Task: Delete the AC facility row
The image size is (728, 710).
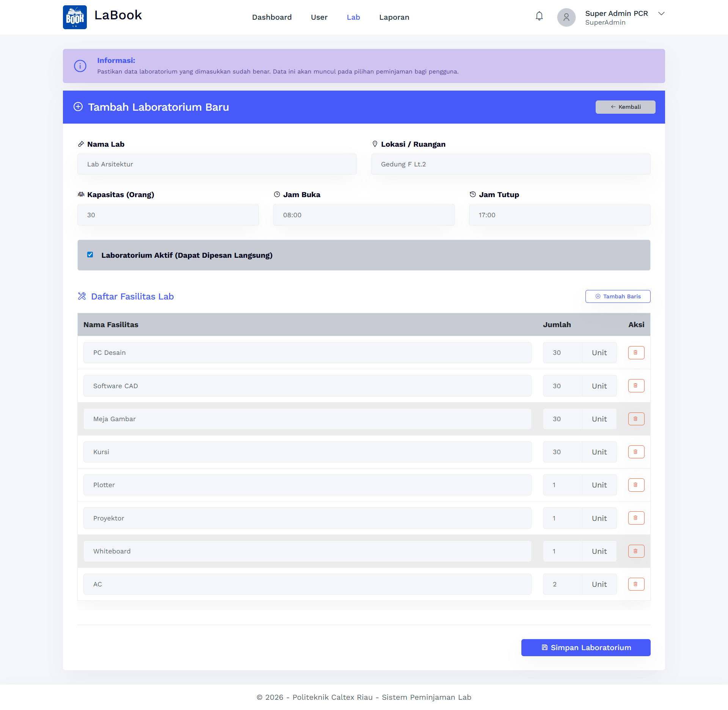Action: [636, 584]
